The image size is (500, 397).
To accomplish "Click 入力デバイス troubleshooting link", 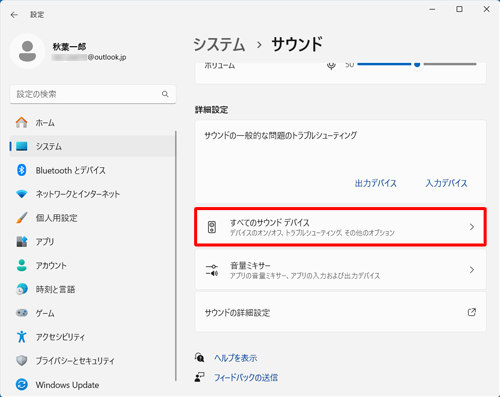I will point(446,183).
